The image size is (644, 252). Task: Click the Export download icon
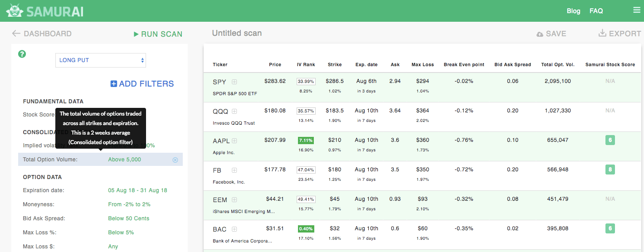click(x=602, y=33)
